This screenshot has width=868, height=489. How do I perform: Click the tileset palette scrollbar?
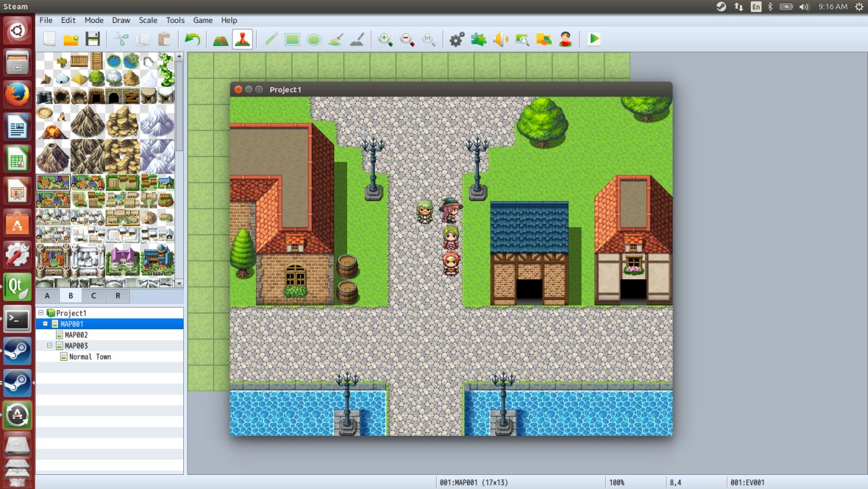pos(179,101)
